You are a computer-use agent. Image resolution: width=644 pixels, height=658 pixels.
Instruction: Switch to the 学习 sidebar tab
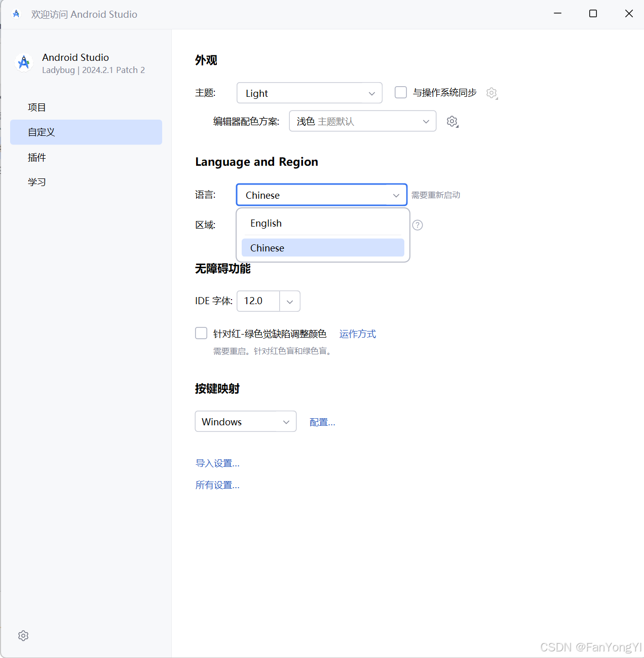coord(86,182)
